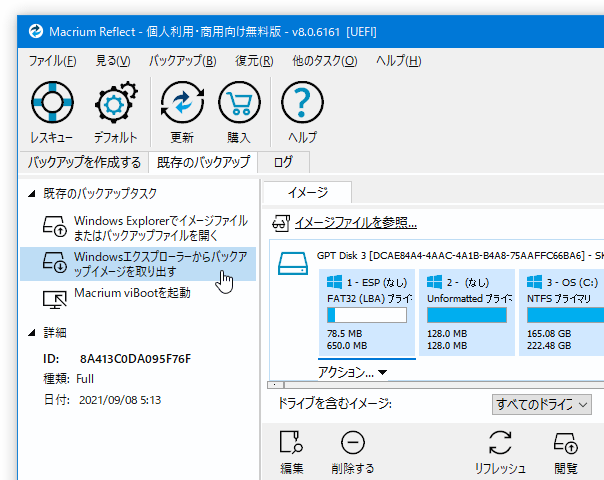
Task: Click the Windows logo on 1 - ESP partition
Action: pos(334,282)
